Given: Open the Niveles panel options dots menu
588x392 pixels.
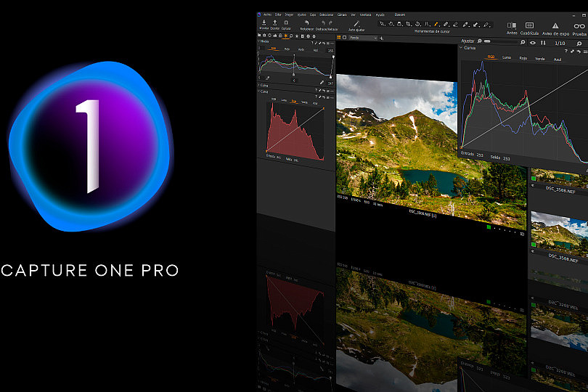Looking at the screenshot, I should click(x=332, y=43).
